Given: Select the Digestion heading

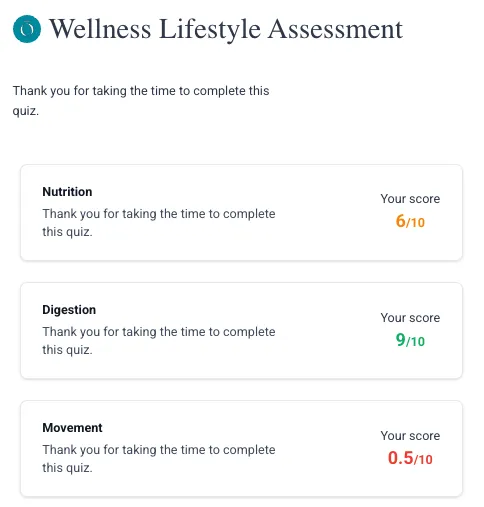Looking at the screenshot, I should pyautogui.click(x=69, y=310).
